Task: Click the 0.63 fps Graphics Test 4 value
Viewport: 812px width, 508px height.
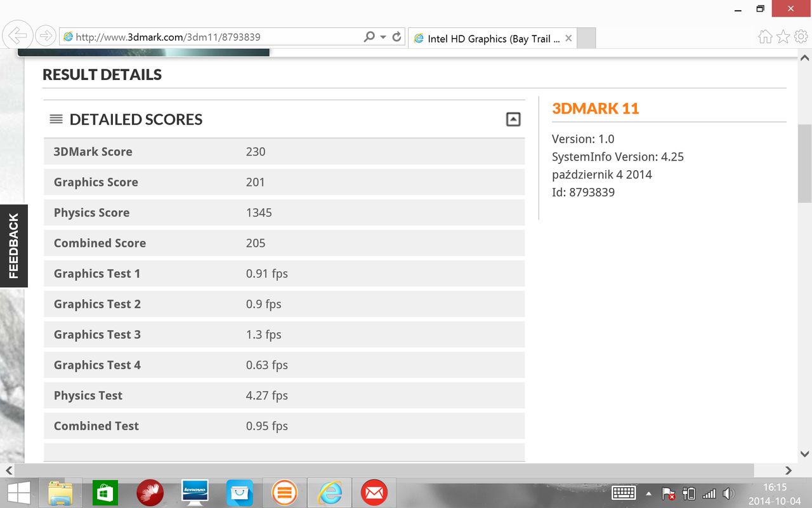Action: click(x=267, y=365)
